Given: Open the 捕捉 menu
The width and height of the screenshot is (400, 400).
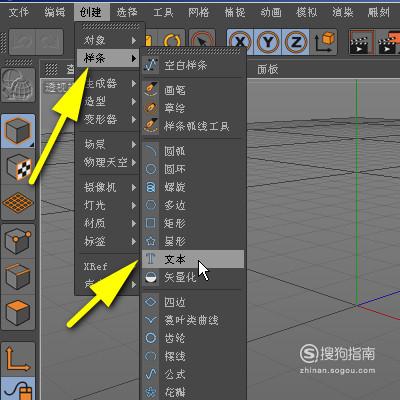Looking at the screenshot, I should click(235, 13).
